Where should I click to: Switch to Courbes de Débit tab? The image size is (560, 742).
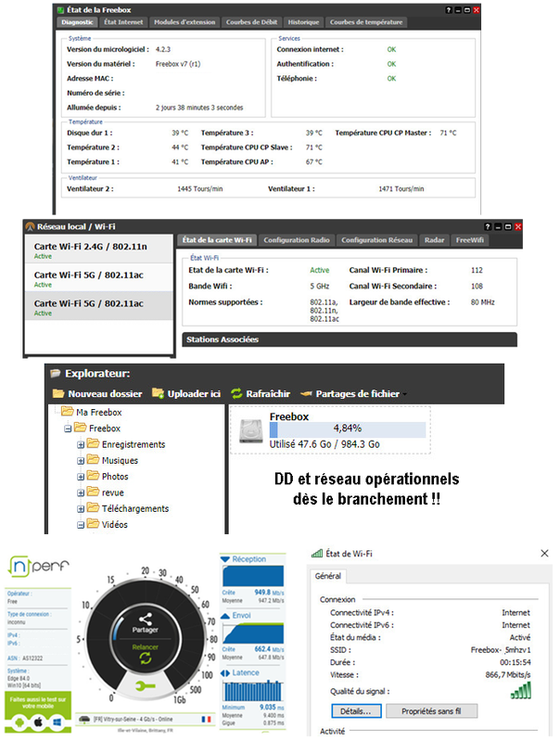tap(251, 22)
